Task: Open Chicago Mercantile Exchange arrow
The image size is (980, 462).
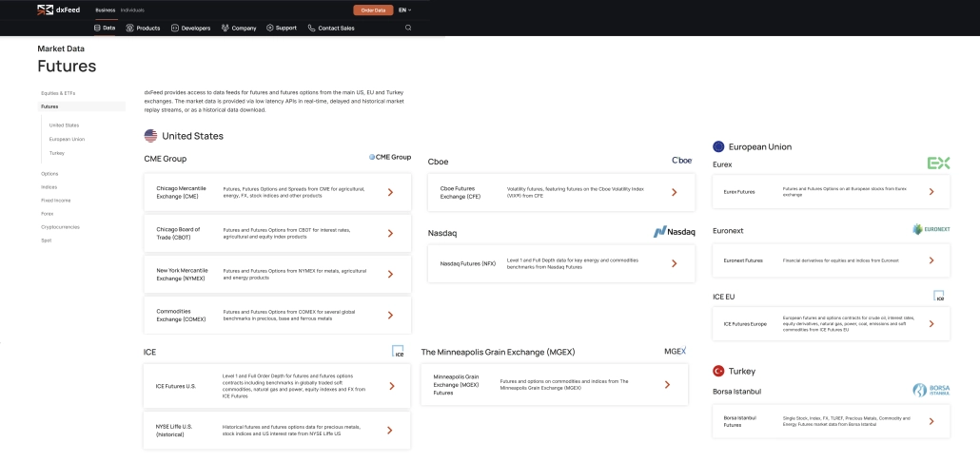Action: (x=391, y=192)
